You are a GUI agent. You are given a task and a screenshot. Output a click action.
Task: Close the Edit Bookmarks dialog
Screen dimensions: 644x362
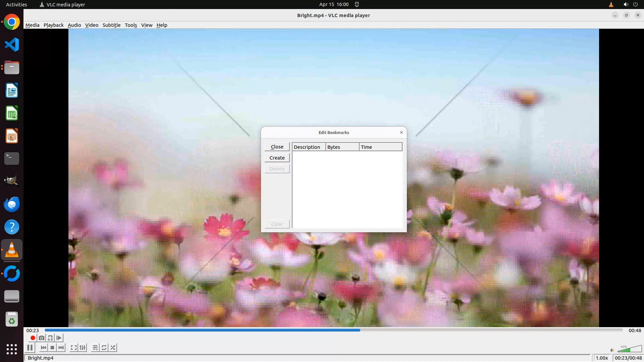(x=277, y=147)
